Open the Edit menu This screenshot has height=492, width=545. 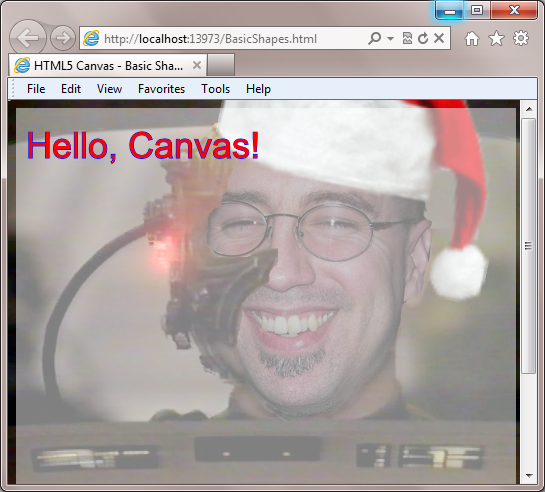tap(71, 89)
